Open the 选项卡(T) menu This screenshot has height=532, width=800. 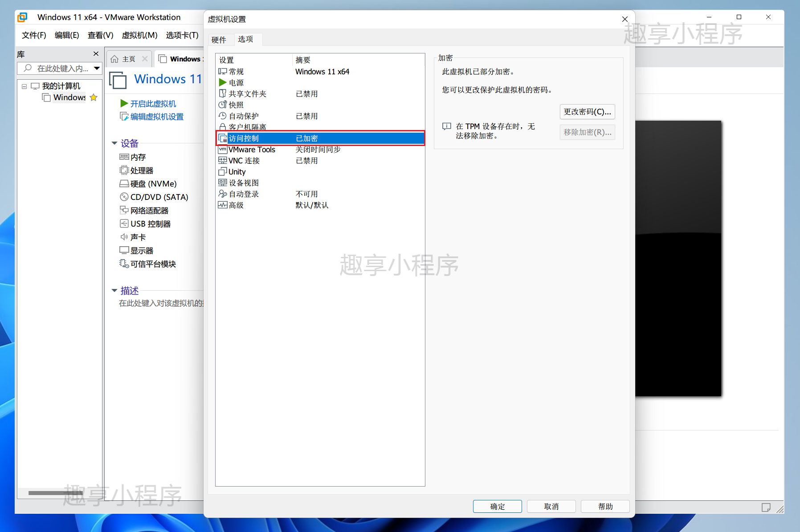click(x=182, y=35)
